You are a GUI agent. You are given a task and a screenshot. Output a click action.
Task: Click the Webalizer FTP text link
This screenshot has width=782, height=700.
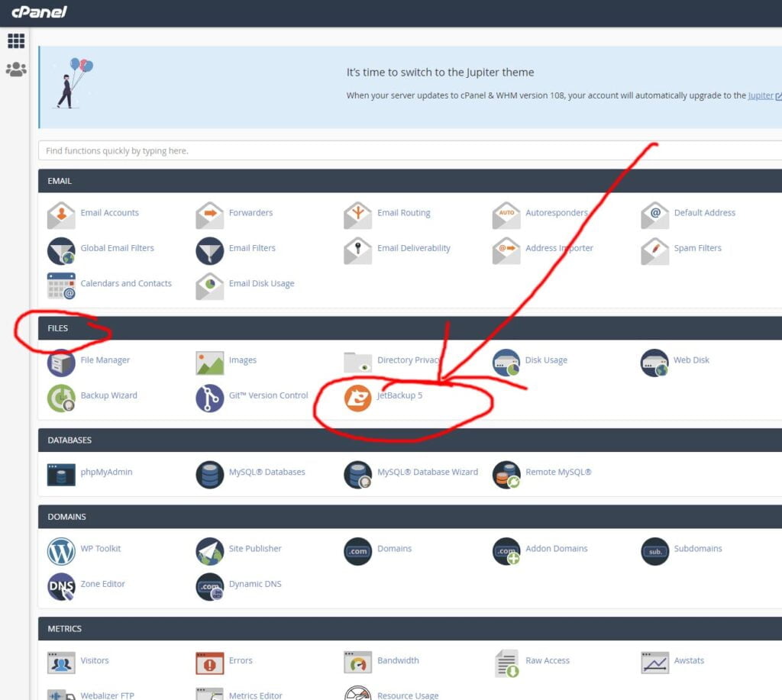pos(107,695)
